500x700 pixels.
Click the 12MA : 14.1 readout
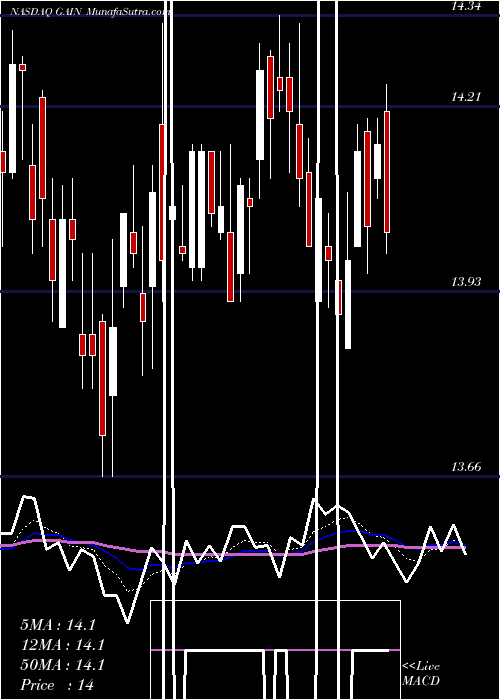click(x=62, y=645)
